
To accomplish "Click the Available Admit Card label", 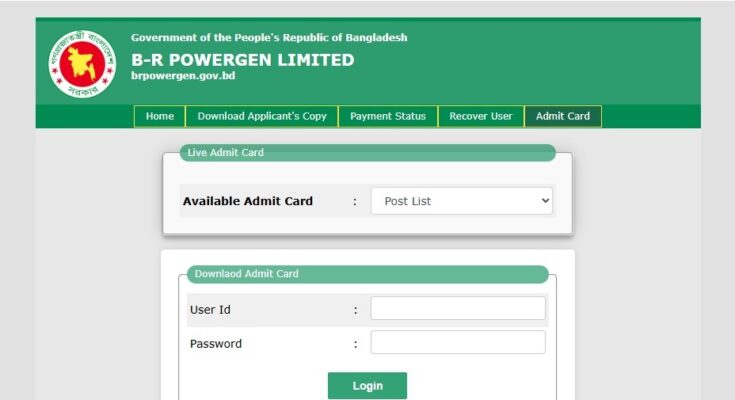I will [x=247, y=201].
